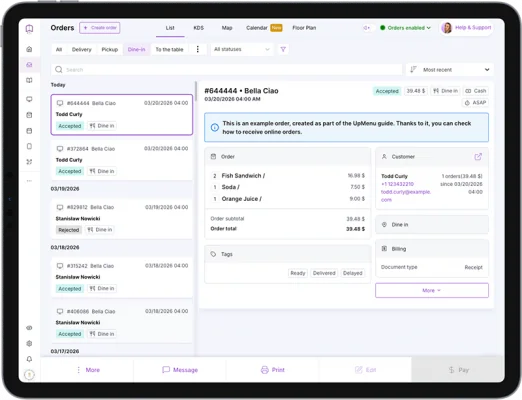
Task: Expand the More button under Billing
Action: pos(432,290)
